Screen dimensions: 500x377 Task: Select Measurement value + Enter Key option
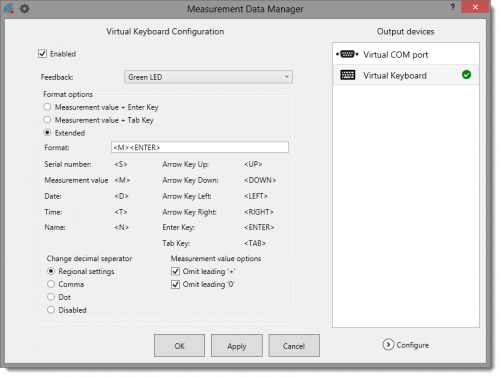(x=47, y=107)
